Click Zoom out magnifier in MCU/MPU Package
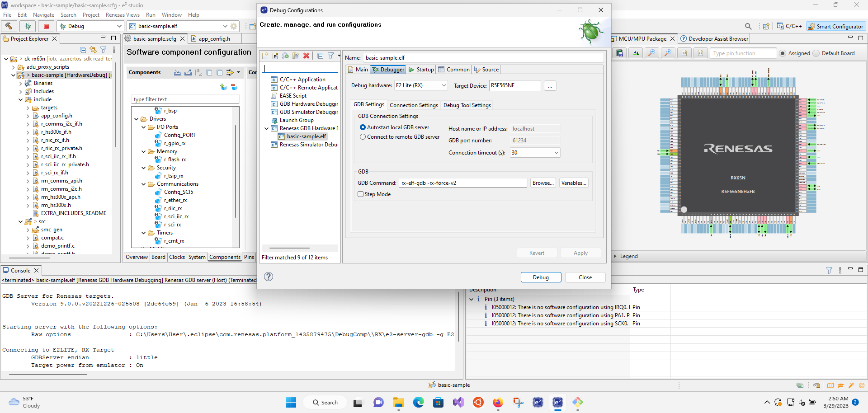Viewport: 868px width, 413px height. pos(651,53)
